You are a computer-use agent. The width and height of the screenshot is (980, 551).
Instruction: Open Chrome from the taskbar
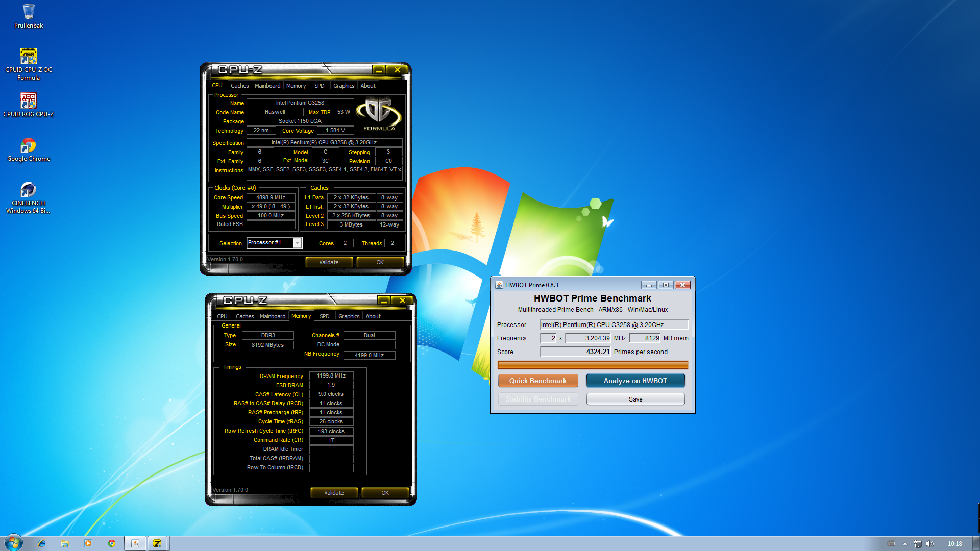[111, 543]
